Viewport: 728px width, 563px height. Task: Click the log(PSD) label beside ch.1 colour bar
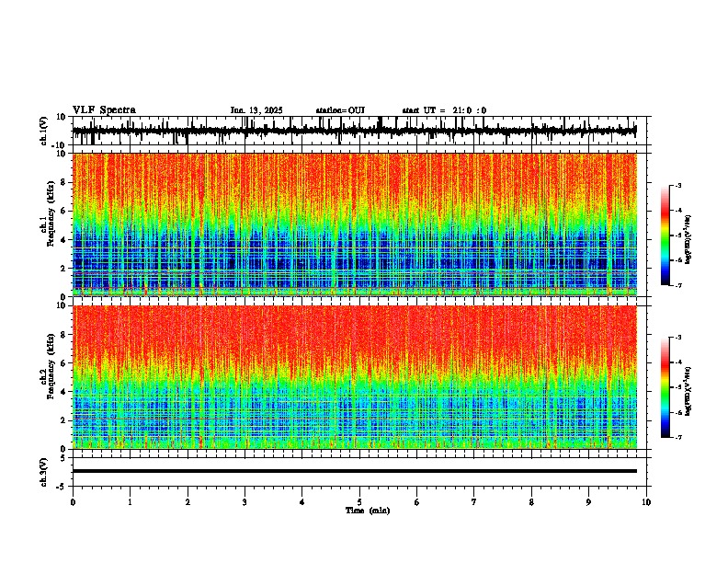click(688, 240)
